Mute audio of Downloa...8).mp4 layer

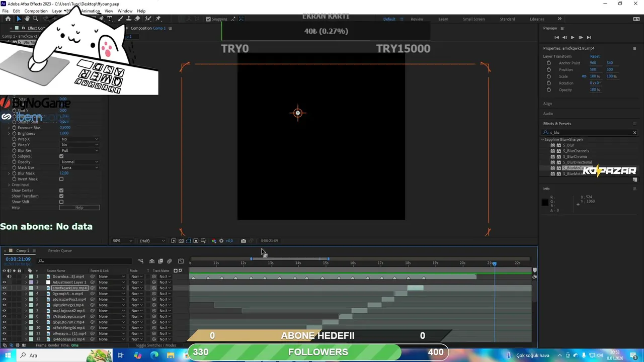9,277
